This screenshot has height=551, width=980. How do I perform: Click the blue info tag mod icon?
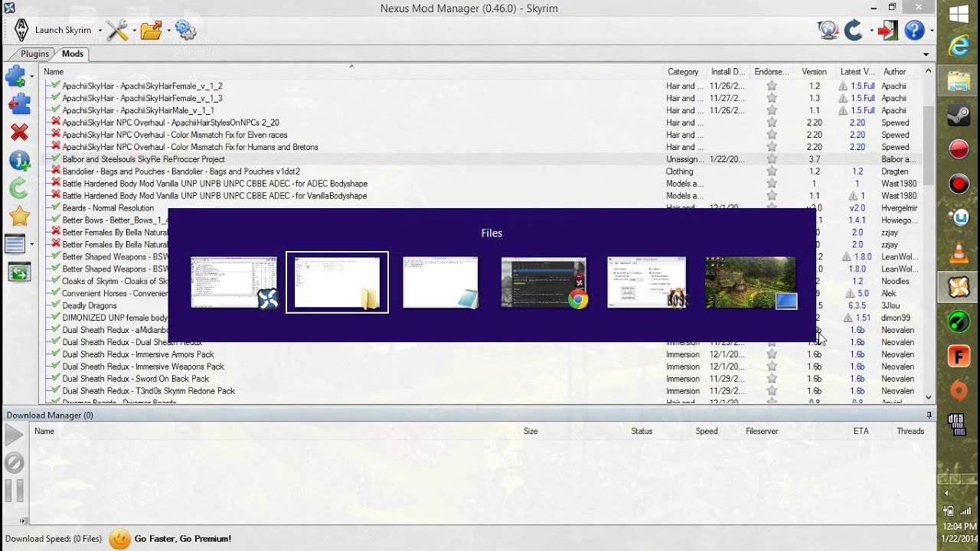[x=19, y=161]
